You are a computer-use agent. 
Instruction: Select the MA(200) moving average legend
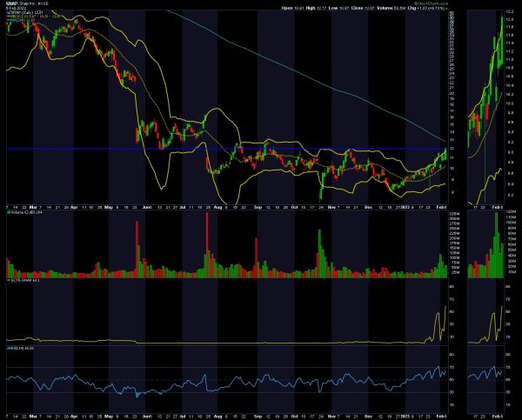tap(21, 20)
